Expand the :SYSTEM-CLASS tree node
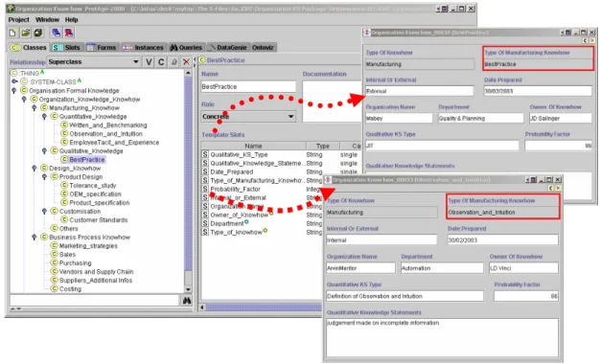This screenshot has height=364, width=601. [x=14, y=81]
